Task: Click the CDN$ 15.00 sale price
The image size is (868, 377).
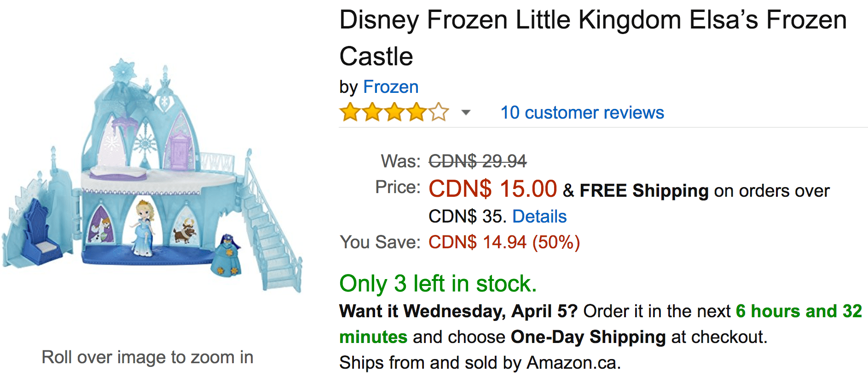Action: point(492,189)
